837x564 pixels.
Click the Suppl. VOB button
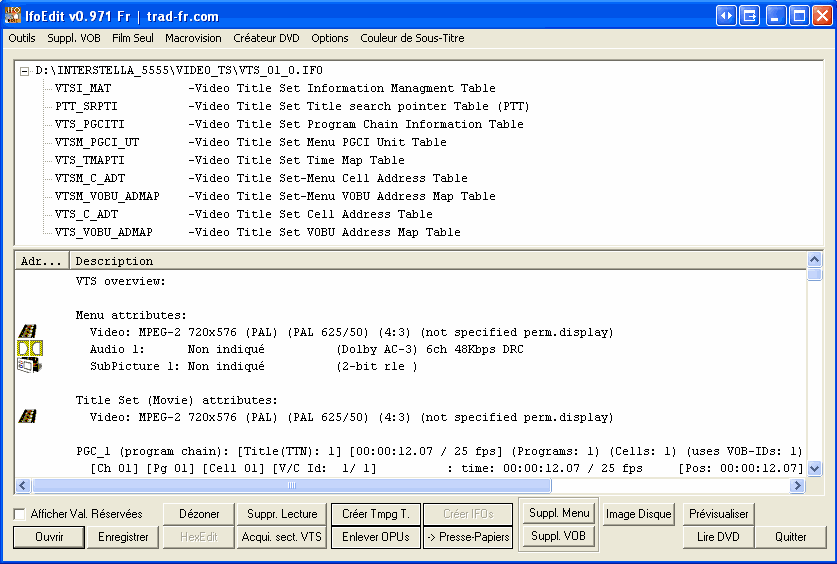click(559, 536)
